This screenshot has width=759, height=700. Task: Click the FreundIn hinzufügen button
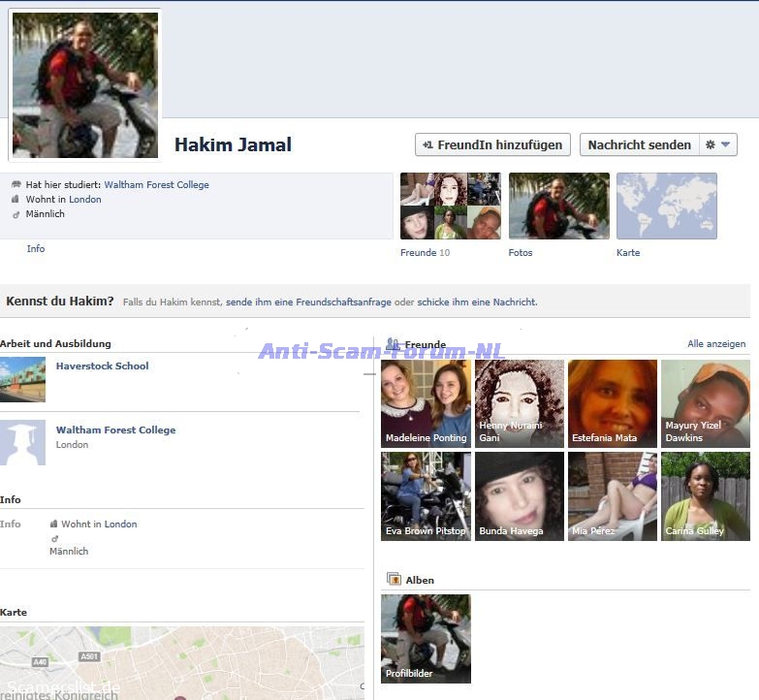point(492,144)
